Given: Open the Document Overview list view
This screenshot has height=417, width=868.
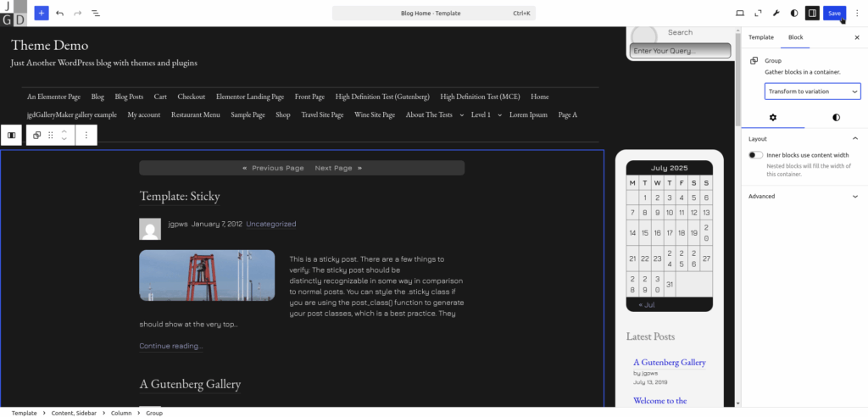Looking at the screenshot, I should click(95, 14).
